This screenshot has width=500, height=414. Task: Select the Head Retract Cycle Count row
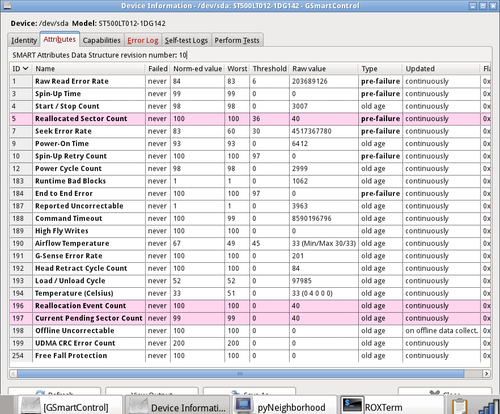(250, 268)
